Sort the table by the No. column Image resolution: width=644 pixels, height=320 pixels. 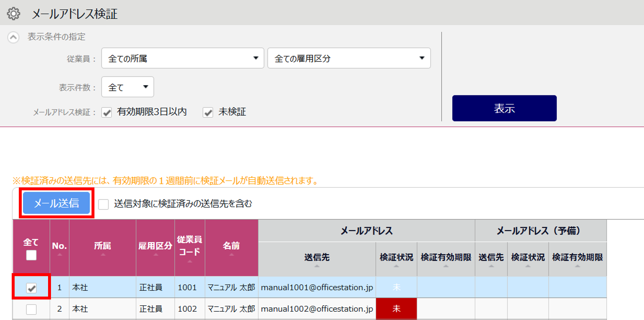(59, 248)
